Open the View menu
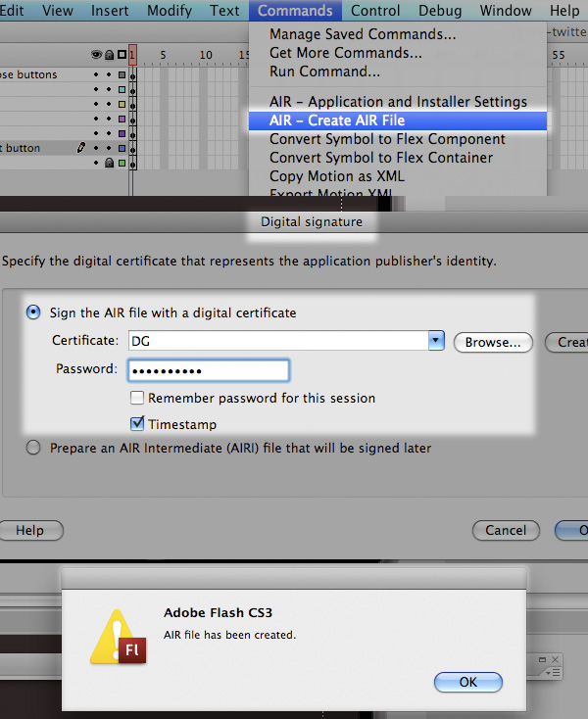This screenshot has width=588, height=719. tap(58, 11)
